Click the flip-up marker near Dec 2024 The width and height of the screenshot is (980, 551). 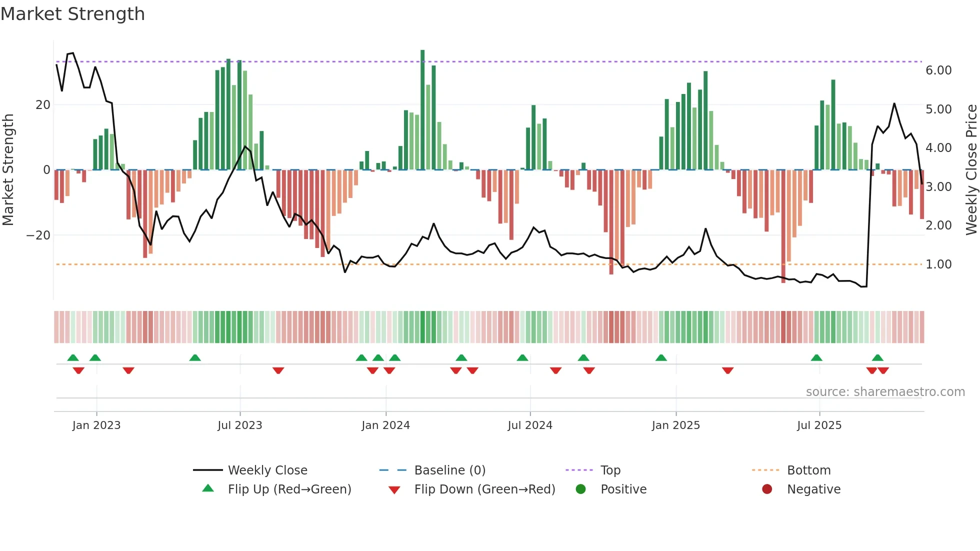[x=661, y=357]
